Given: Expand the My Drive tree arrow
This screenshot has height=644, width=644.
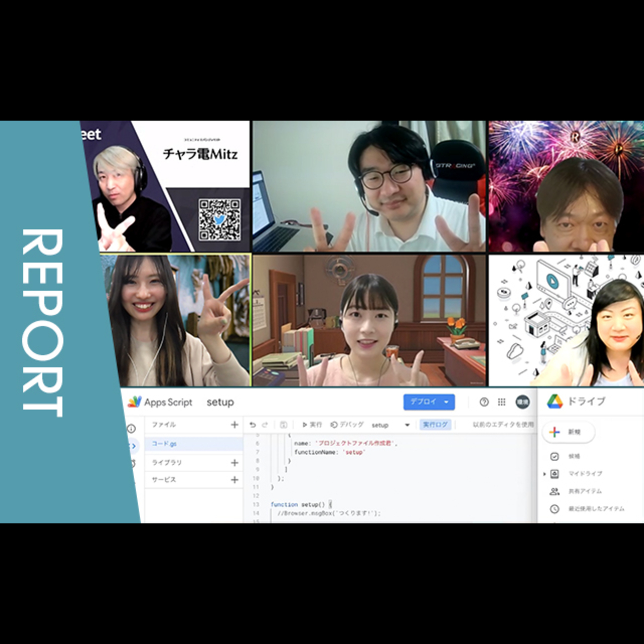Looking at the screenshot, I should [544, 474].
